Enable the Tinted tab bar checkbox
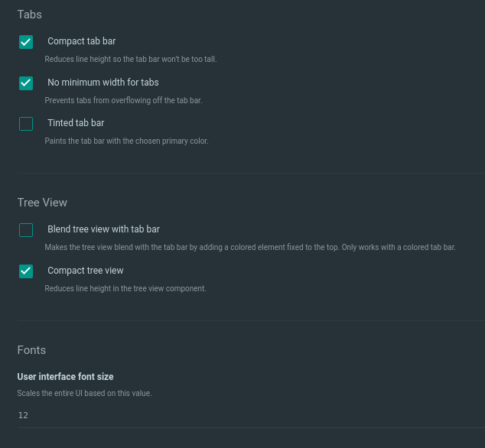This screenshot has height=448, width=485. 26,124
